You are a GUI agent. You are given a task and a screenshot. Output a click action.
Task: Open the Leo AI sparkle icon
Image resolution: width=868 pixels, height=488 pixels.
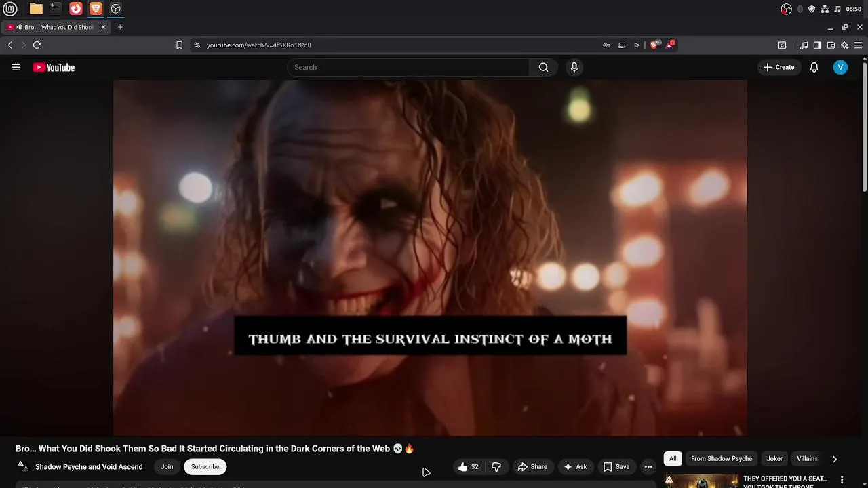844,45
